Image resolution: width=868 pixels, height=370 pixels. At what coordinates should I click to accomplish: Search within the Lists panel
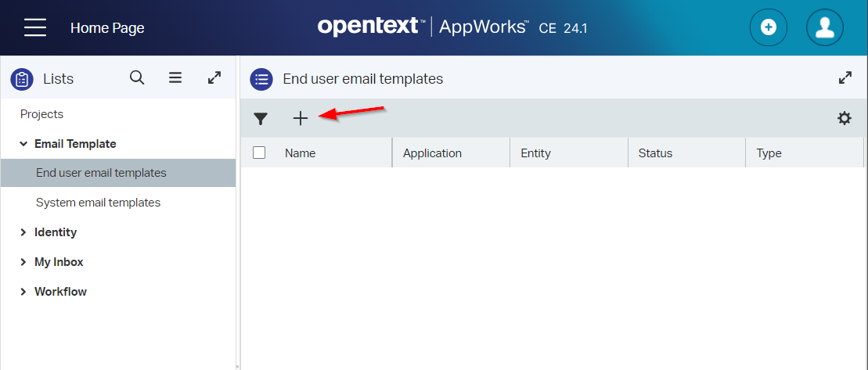pyautogui.click(x=137, y=77)
